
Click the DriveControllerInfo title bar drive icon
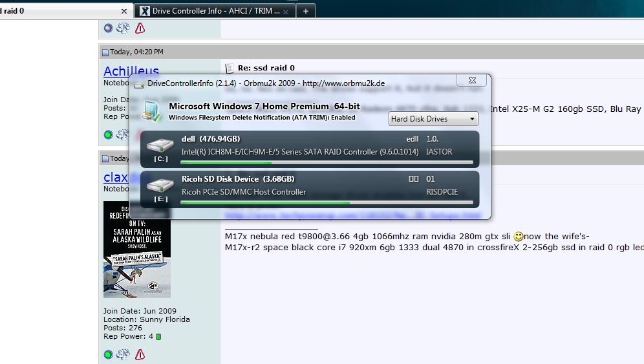(139, 84)
